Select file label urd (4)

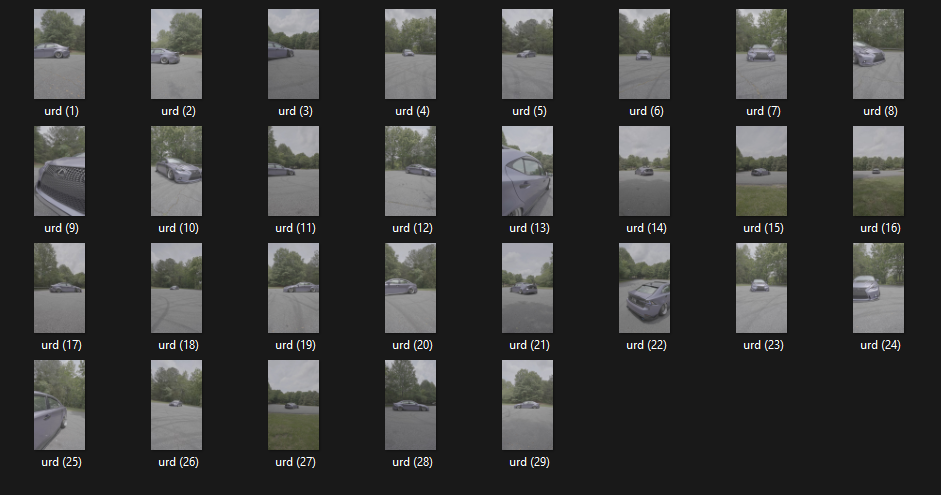pos(412,111)
